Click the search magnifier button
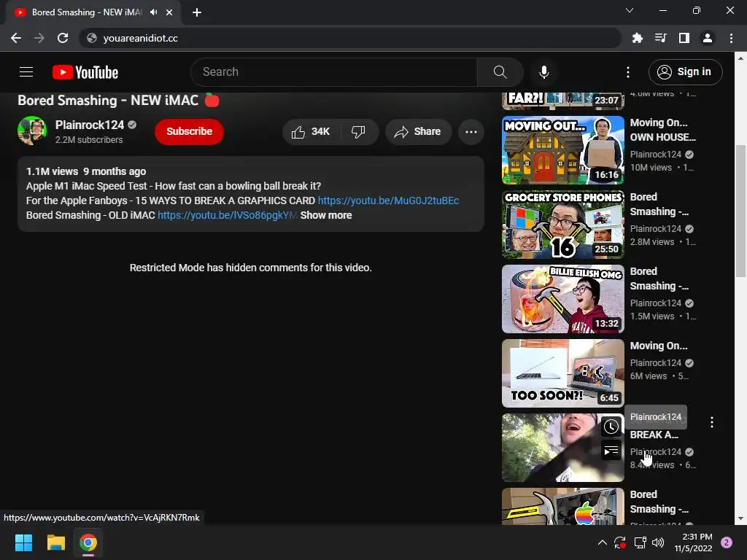This screenshot has height=560, width=747. [x=500, y=72]
